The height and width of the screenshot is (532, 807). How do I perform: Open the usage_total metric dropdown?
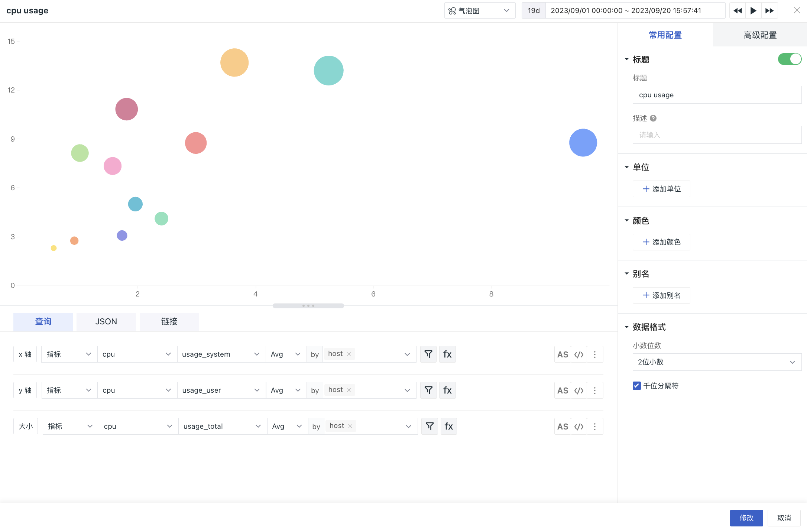[x=222, y=426]
